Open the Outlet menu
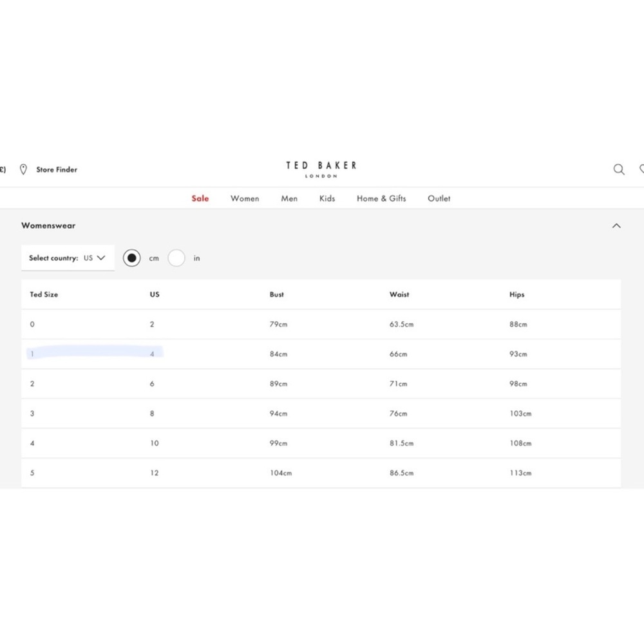The width and height of the screenshot is (644, 644). pos(439,198)
